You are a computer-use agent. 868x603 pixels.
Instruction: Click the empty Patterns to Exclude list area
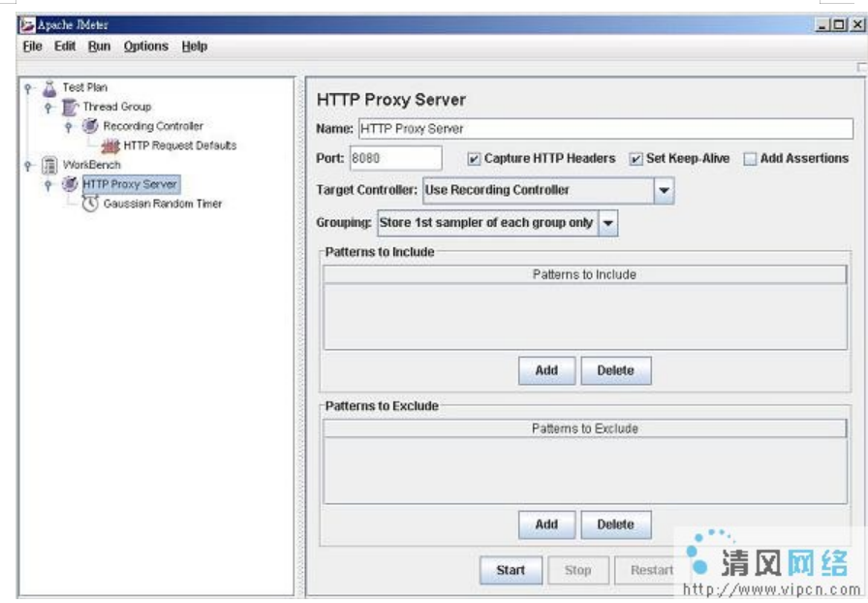point(584,470)
